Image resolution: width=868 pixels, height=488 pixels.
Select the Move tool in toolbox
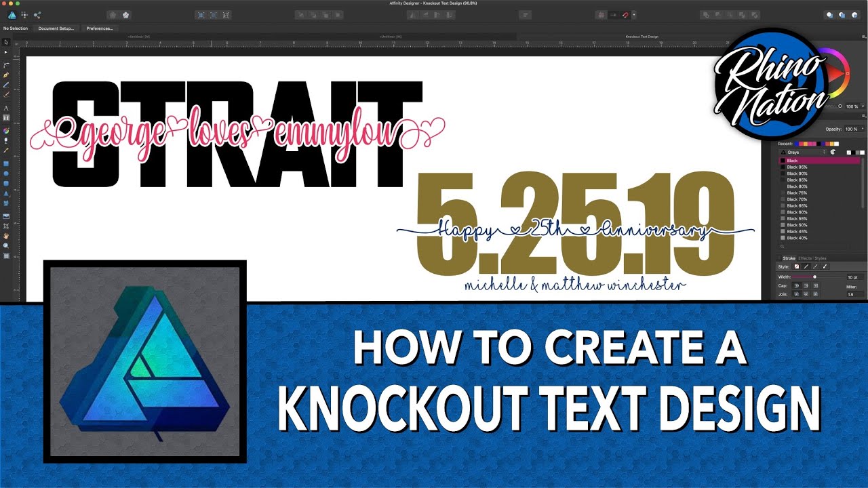coord(6,42)
